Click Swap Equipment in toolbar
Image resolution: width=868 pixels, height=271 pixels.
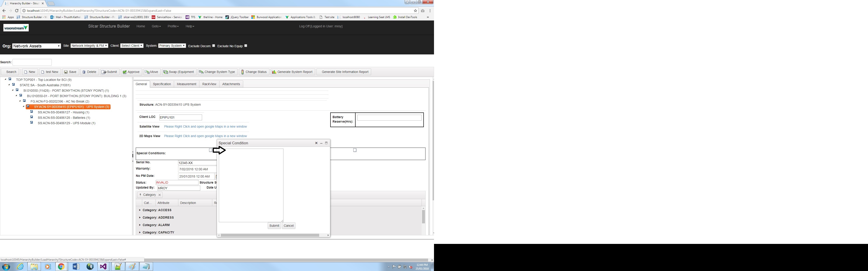click(179, 72)
